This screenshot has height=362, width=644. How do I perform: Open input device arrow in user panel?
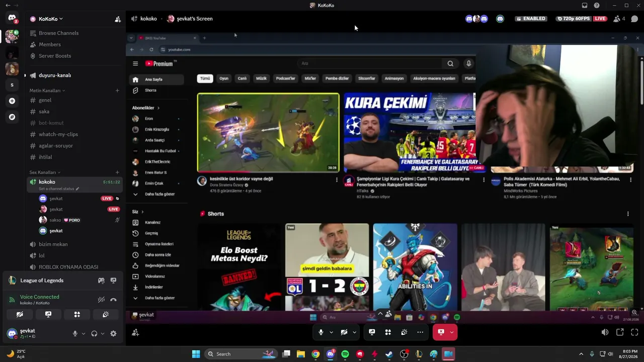coord(84,333)
